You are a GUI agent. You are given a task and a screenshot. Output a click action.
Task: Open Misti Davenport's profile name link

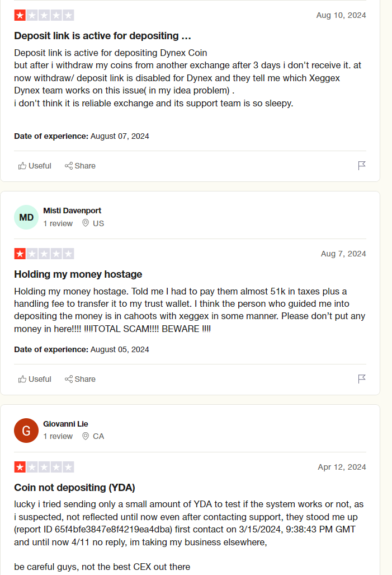pos(72,211)
